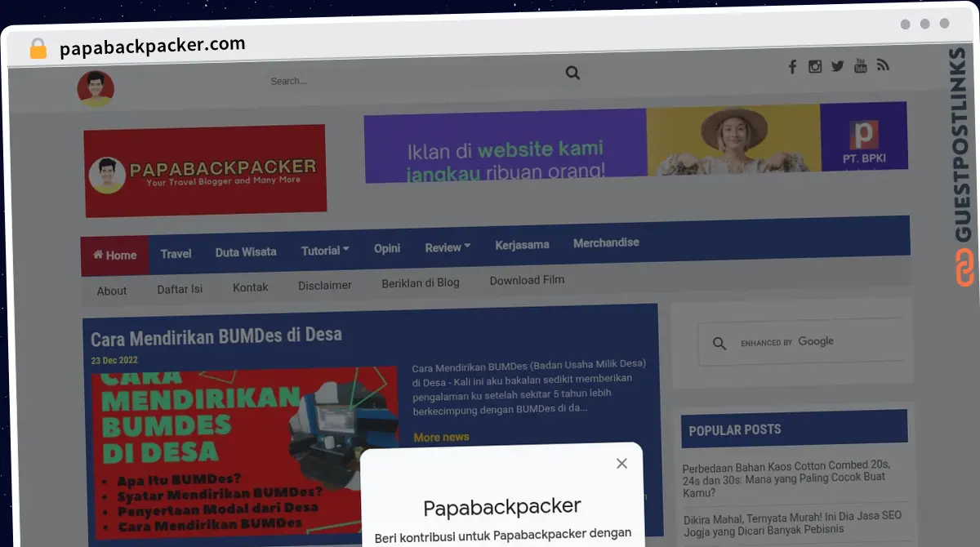Open the Jasa SEO Jogja popular post
Image resolution: width=980 pixels, height=547 pixels.
coord(792,525)
